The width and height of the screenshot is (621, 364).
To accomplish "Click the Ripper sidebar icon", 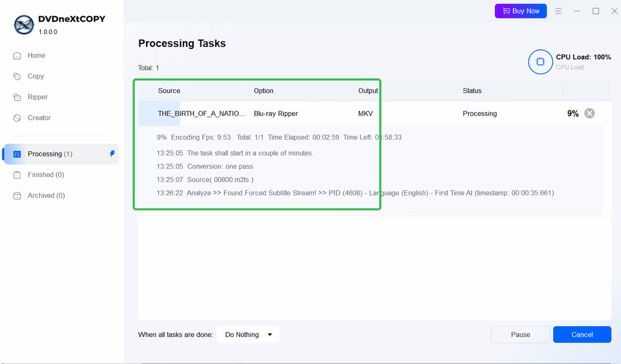I will (x=17, y=97).
